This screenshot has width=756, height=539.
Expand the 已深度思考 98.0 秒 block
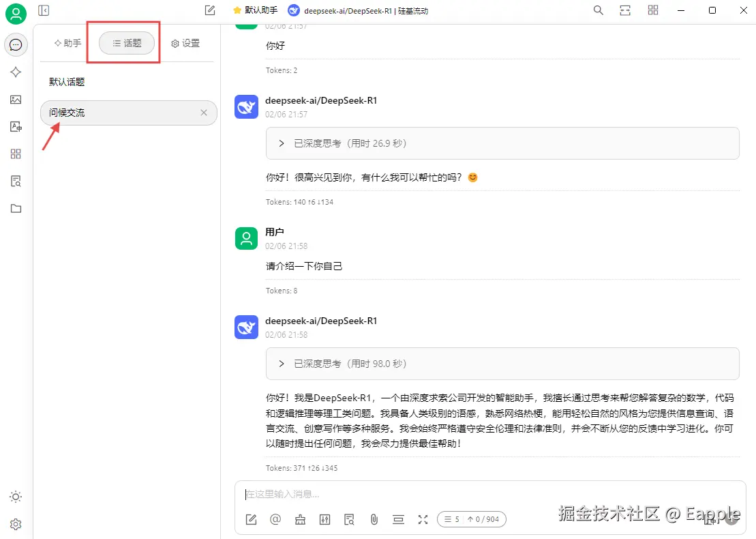coord(502,364)
